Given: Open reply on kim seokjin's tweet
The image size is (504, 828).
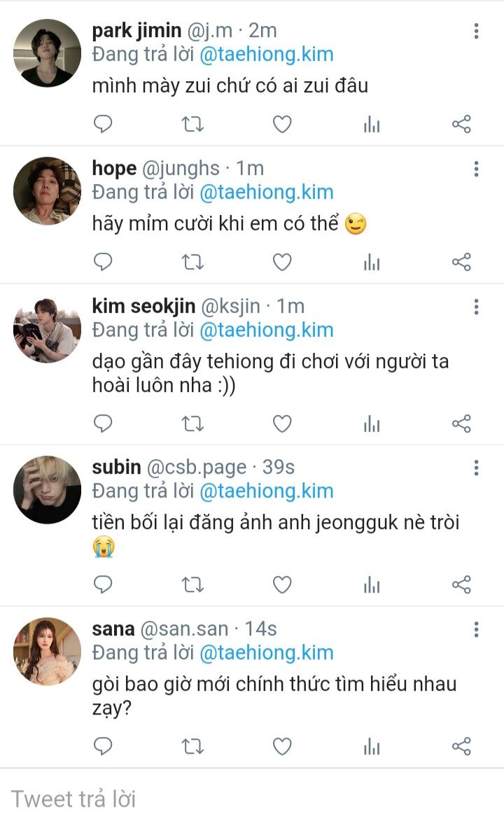Looking at the screenshot, I should (103, 423).
